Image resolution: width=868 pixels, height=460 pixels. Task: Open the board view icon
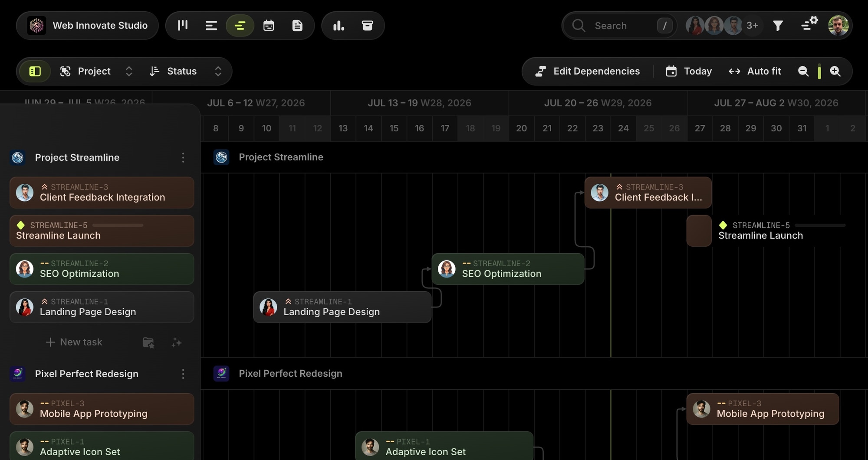(183, 26)
